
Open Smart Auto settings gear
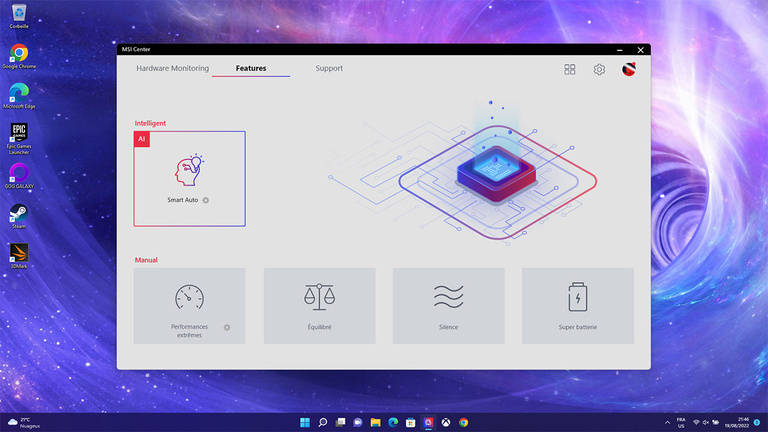coord(206,200)
